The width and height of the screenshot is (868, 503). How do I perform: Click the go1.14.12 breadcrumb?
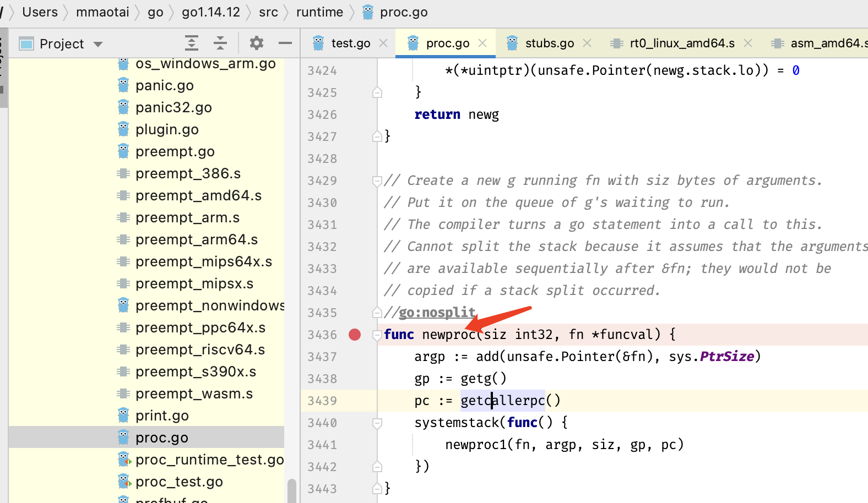tap(211, 12)
